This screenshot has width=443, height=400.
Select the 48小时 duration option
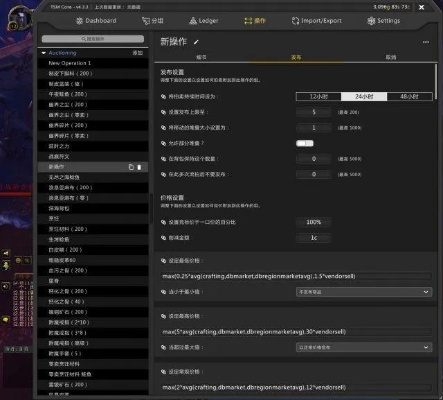pyautogui.click(x=409, y=97)
